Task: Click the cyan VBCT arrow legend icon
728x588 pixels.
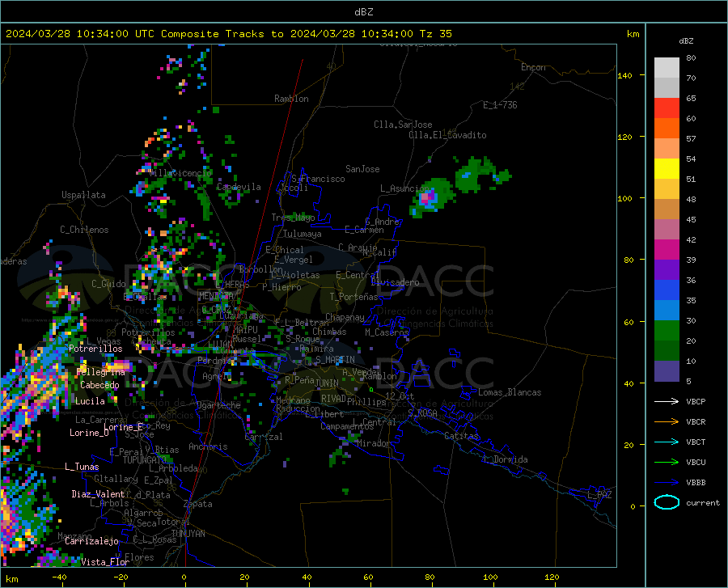Action: (x=667, y=442)
